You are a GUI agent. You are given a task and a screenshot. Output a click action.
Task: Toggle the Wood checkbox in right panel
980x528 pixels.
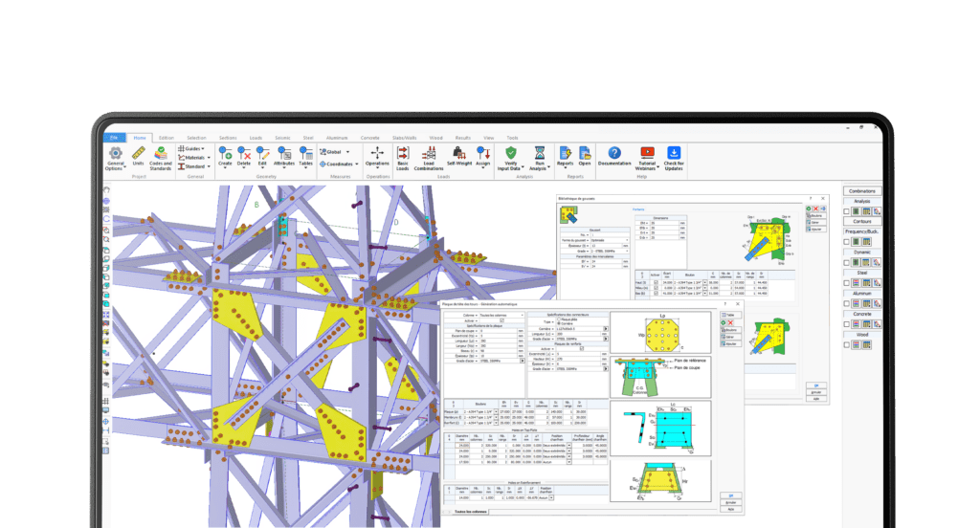pos(847,345)
